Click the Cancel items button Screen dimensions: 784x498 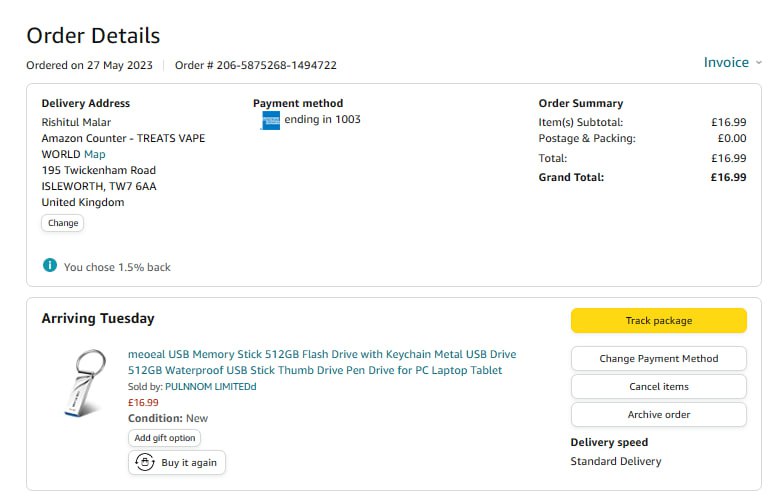click(658, 387)
